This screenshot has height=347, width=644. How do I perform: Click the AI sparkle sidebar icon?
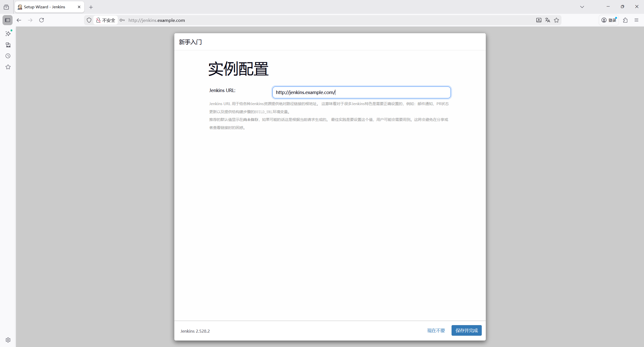[x=8, y=34]
